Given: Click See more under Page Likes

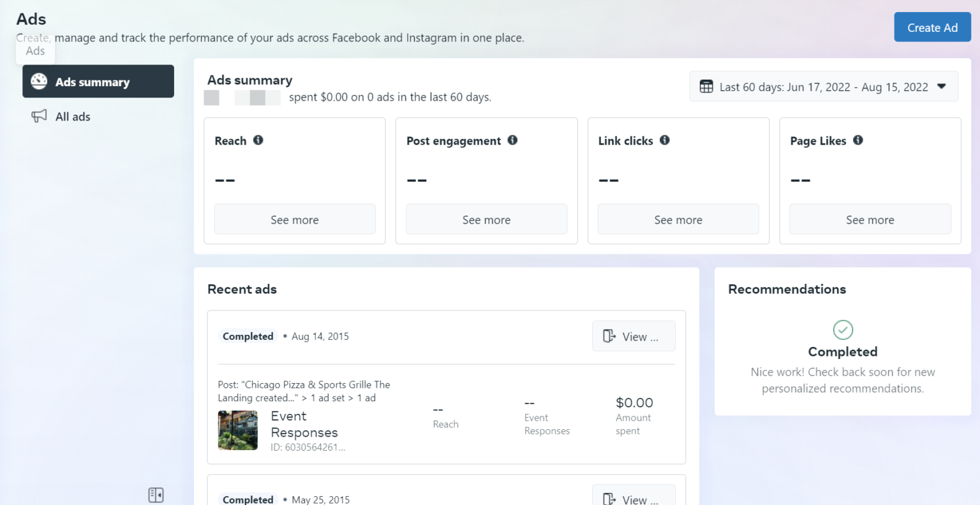Looking at the screenshot, I should [x=870, y=219].
